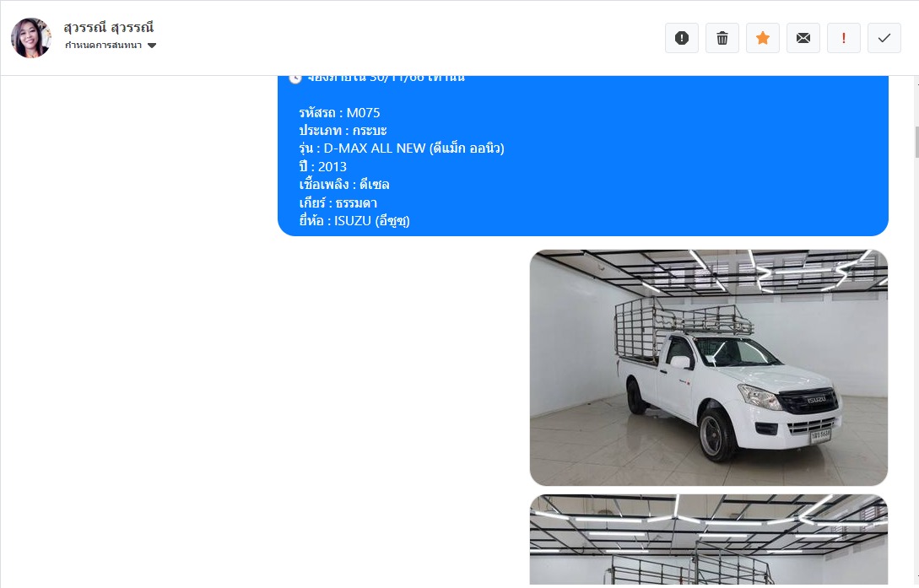Open white Isuzu pickup front-view photo
Screen dimensions: 919x588
pyautogui.click(x=709, y=368)
